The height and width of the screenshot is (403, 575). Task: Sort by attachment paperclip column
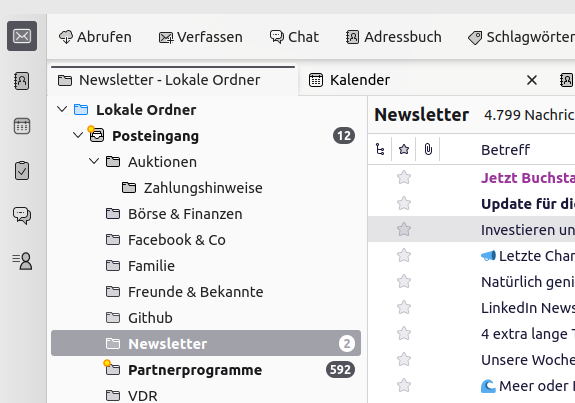pyautogui.click(x=428, y=149)
